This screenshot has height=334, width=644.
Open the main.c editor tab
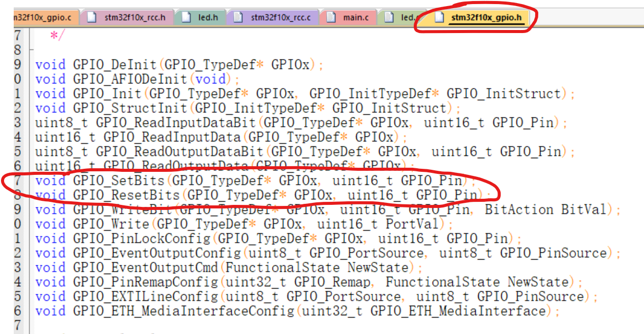point(348,18)
